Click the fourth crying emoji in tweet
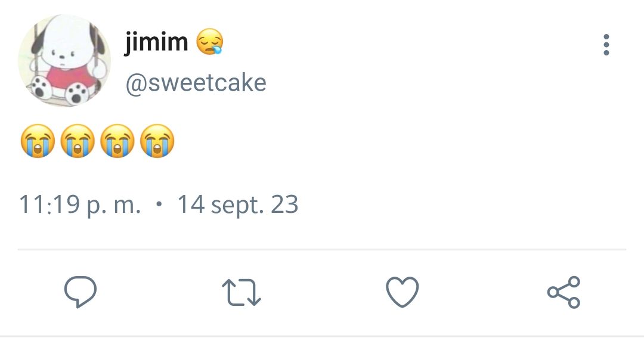The width and height of the screenshot is (644, 347). [x=157, y=141]
